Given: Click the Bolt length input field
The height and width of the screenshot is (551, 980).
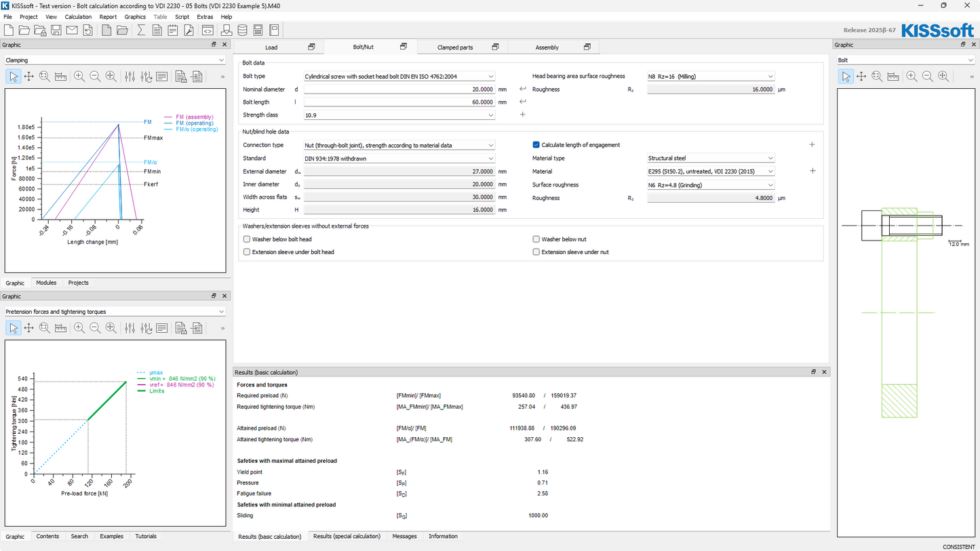Looking at the screenshot, I should [399, 102].
